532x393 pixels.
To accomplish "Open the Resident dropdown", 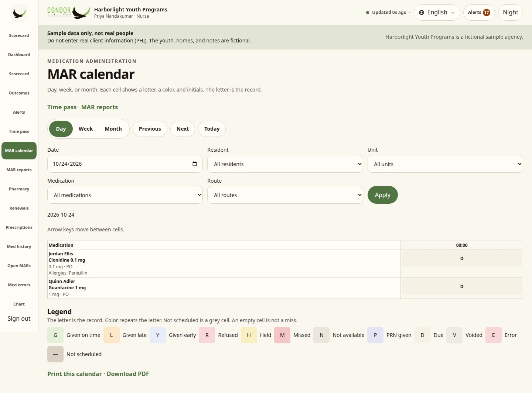I will (285, 164).
